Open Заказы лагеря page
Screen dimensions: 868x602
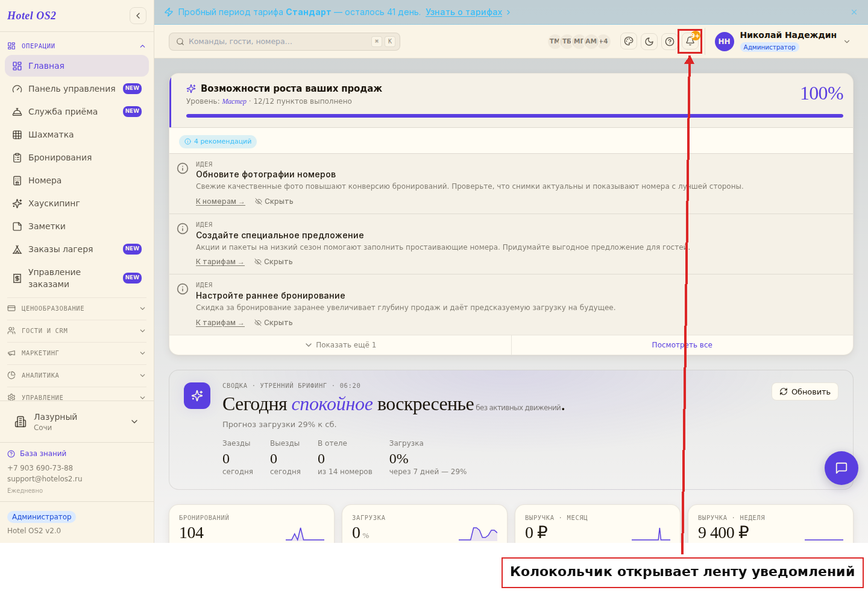point(77,249)
